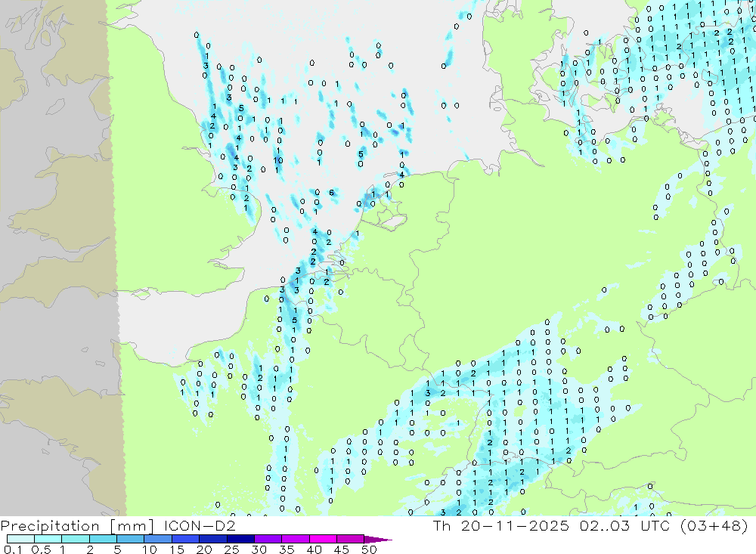This screenshot has width=756, height=554.
Task: Click the '50' legend scale label
Action: (x=369, y=549)
